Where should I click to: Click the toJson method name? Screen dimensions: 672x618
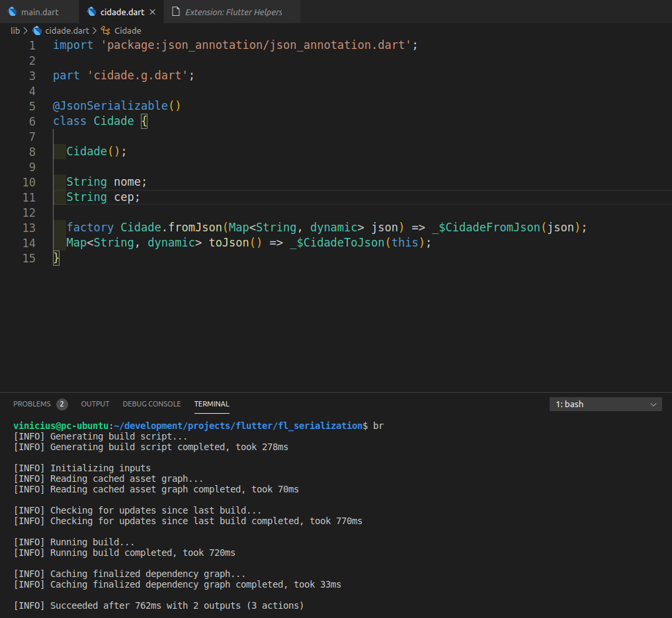230,243
